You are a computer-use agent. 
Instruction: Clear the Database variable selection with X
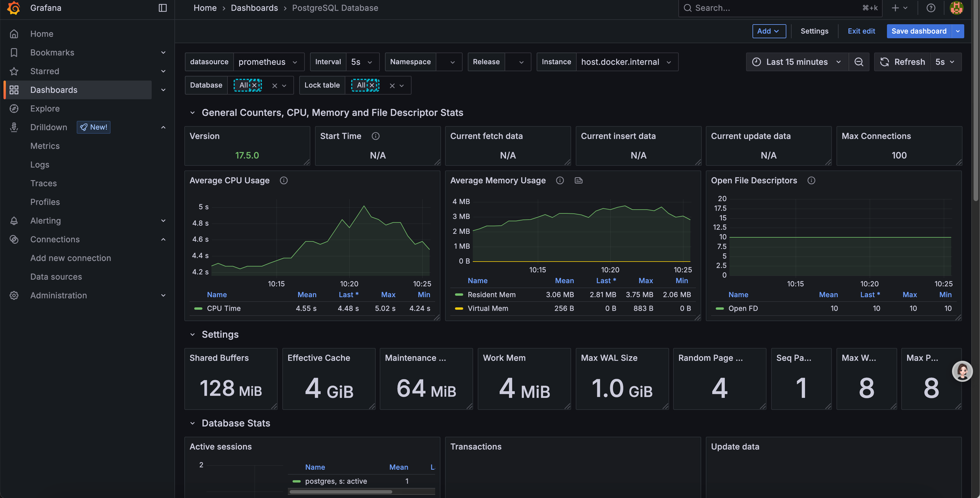(275, 86)
